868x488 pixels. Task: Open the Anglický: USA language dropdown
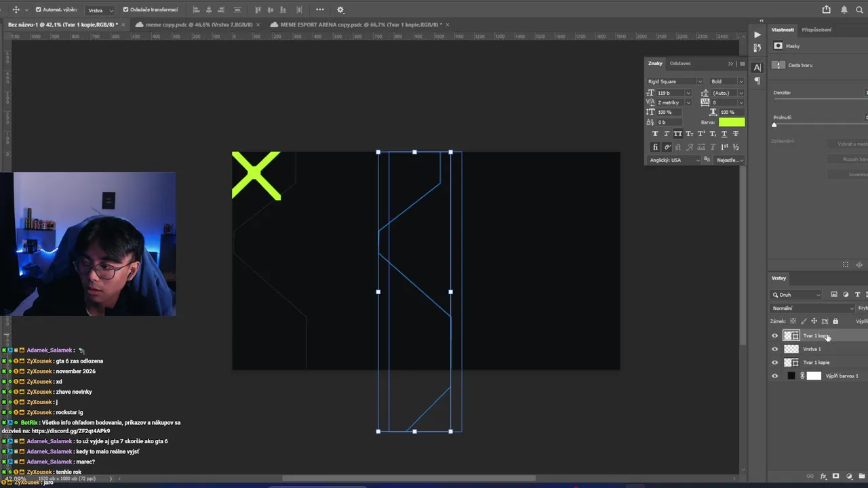(674, 160)
